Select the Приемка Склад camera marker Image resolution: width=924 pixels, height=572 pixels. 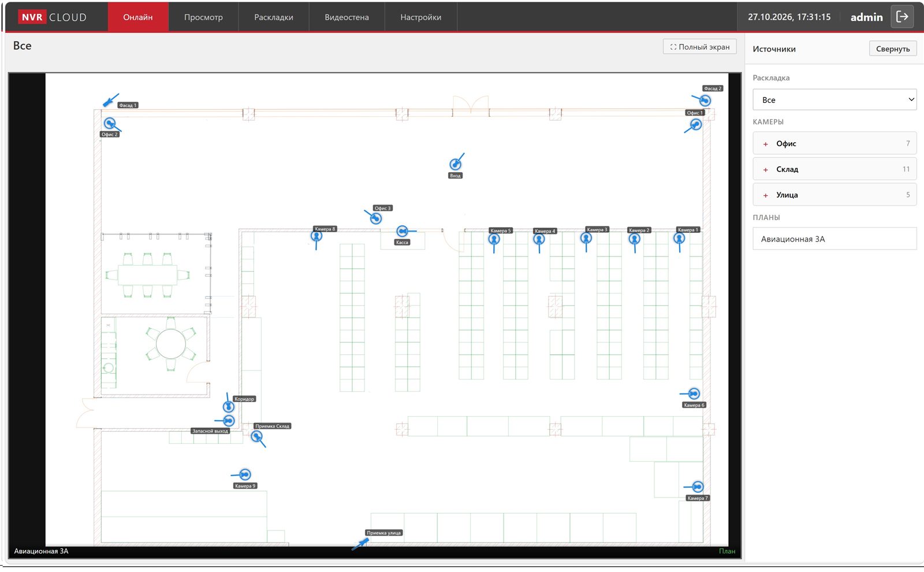pos(257,437)
